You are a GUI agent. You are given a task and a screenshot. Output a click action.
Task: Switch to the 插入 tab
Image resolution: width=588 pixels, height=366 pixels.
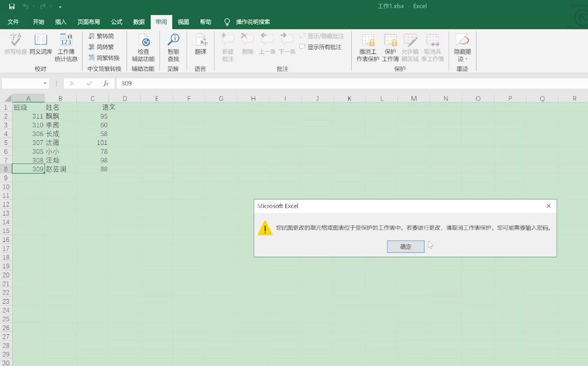tap(61, 22)
